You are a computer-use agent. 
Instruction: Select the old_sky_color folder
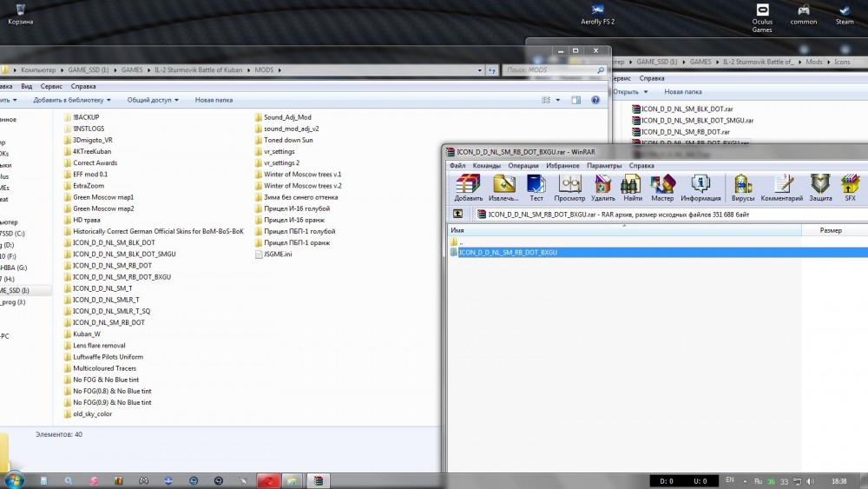coord(88,413)
